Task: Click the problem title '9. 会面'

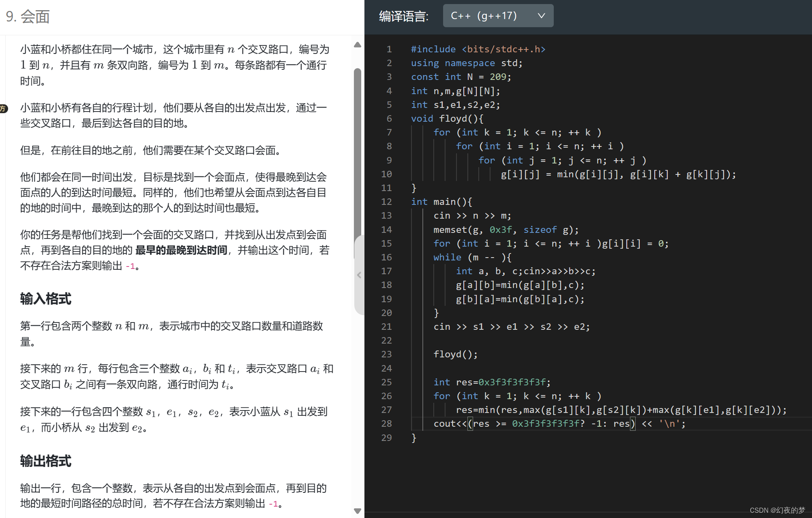Action: click(28, 17)
